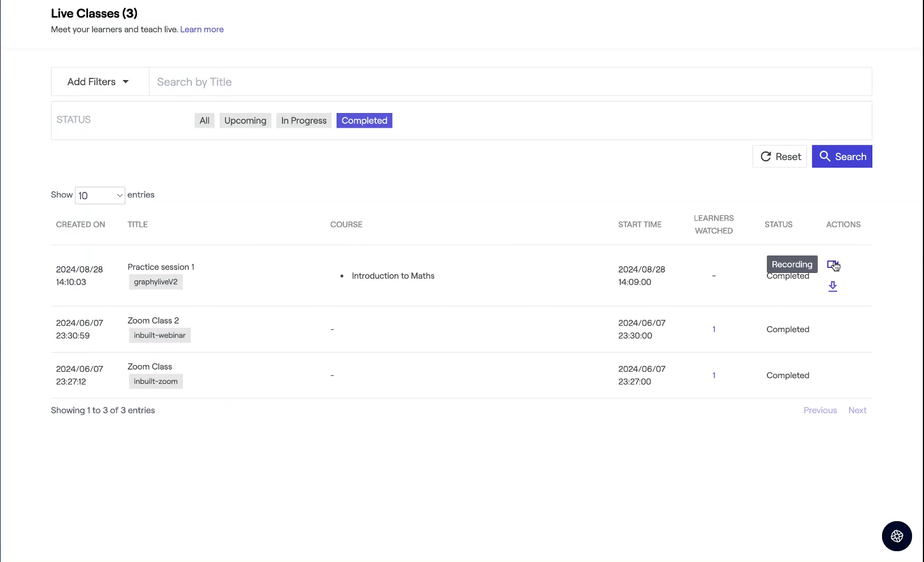The image size is (924, 562).
Task: Filter by Upcoming status
Action: pyautogui.click(x=245, y=121)
